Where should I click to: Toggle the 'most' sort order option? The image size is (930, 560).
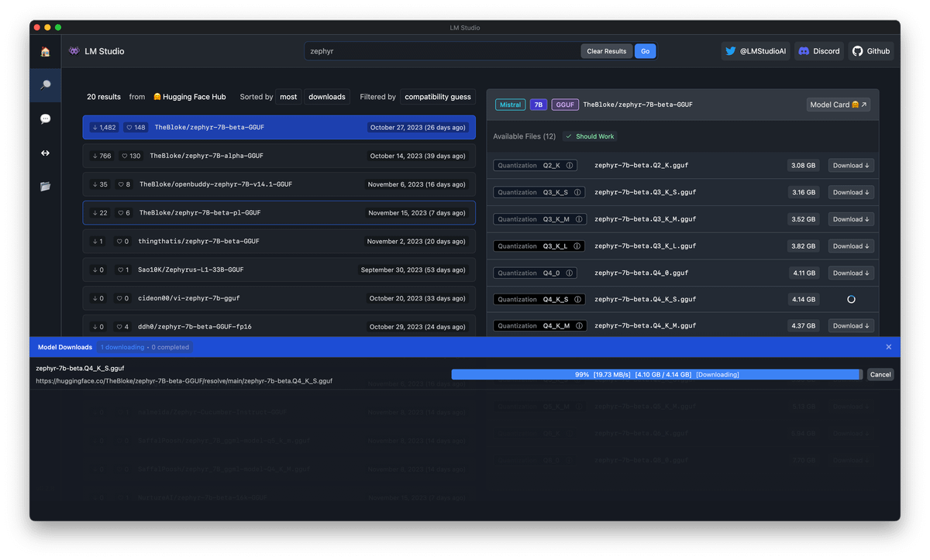[288, 97]
